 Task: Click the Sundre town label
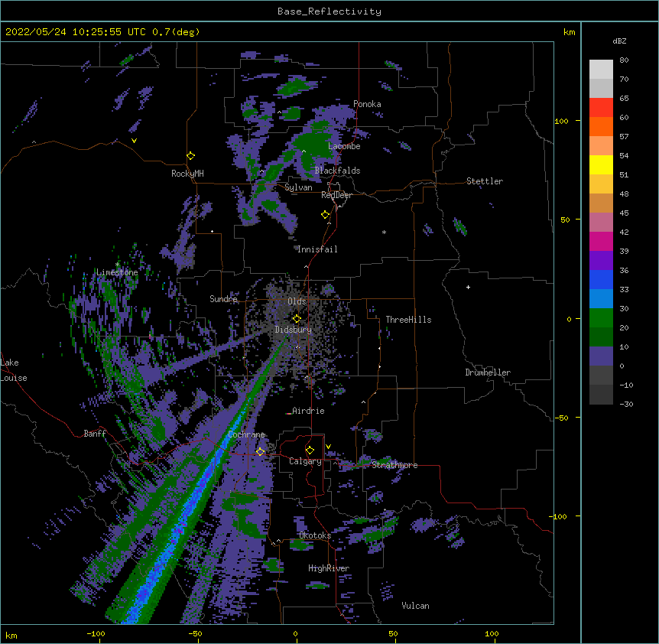pos(223,299)
